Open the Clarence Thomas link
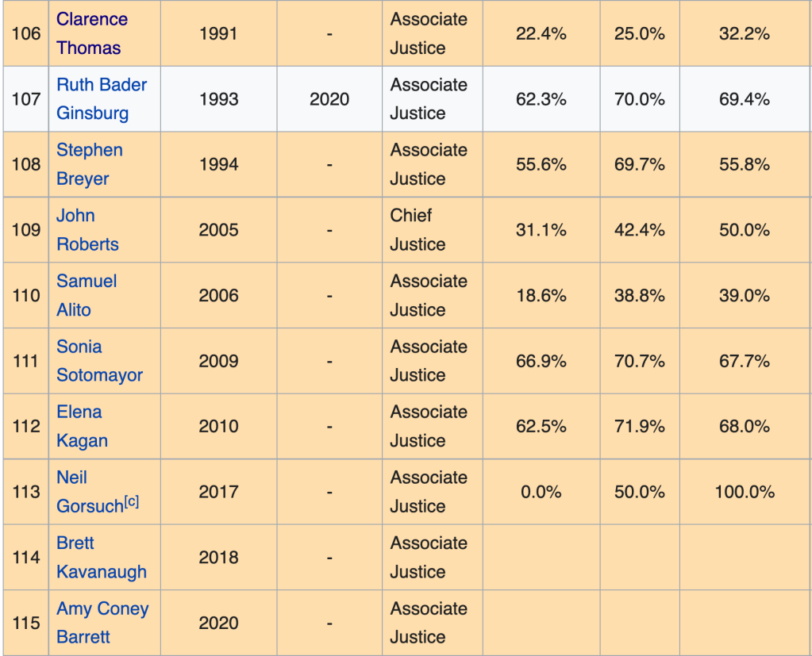The height and width of the screenshot is (656, 812). [91, 33]
